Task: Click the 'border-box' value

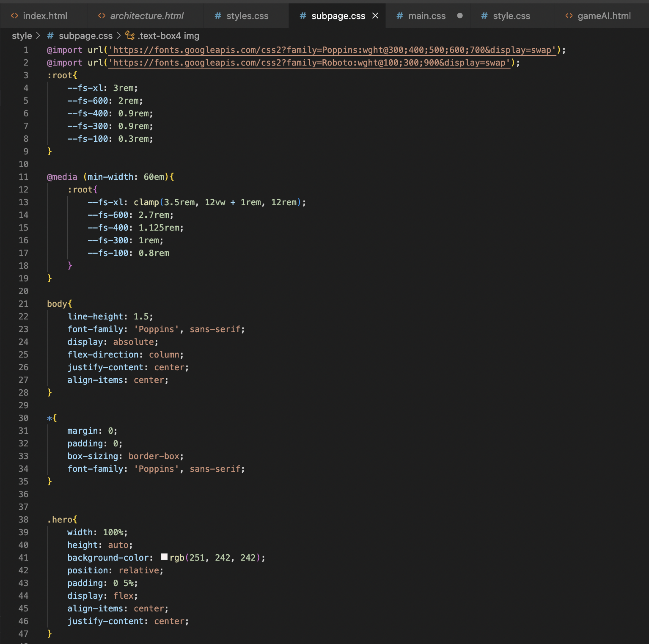Action: tap(154, 456)
